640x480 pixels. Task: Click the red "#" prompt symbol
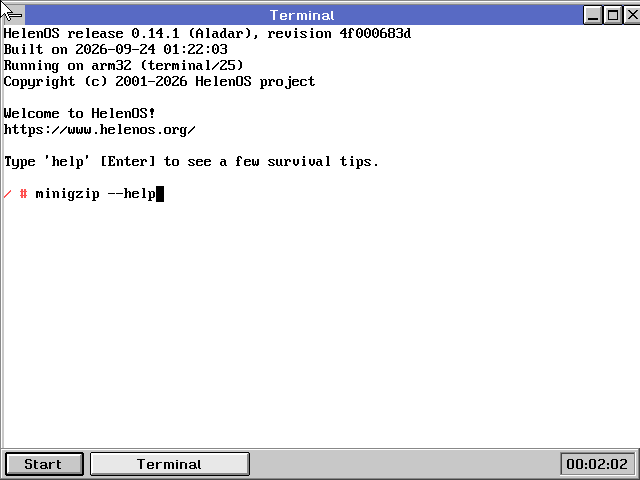coord(24,194)
